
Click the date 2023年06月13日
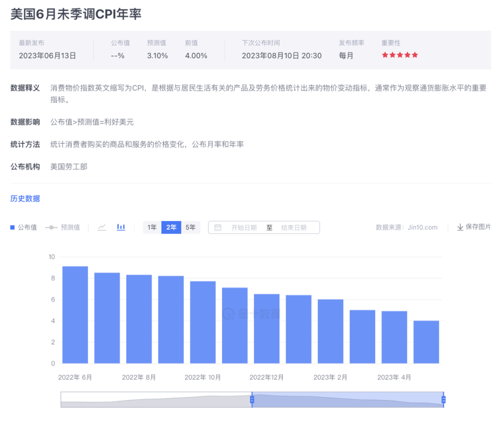(x=48, y=56)
